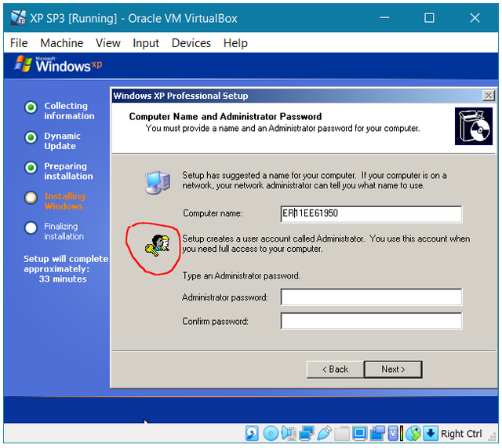Click 'Computer Name and Administrator Password' heading

[225, 117]
